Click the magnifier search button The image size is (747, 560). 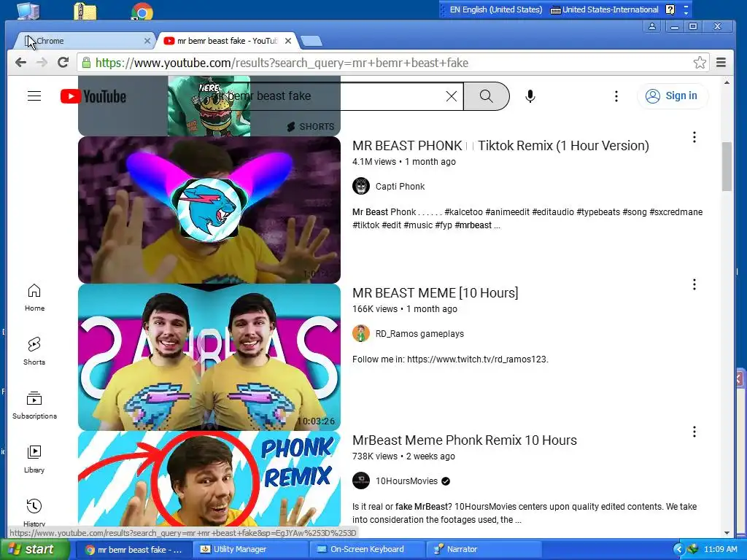coord(486,96)
